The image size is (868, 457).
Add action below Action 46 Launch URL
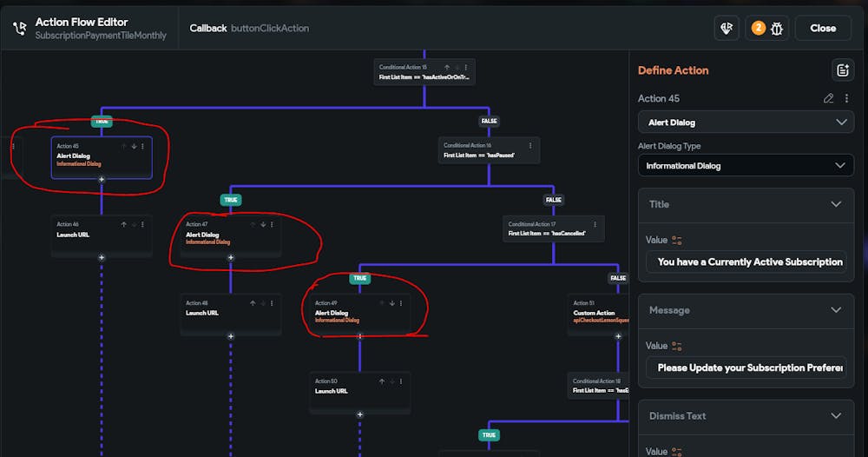point(102,257)
